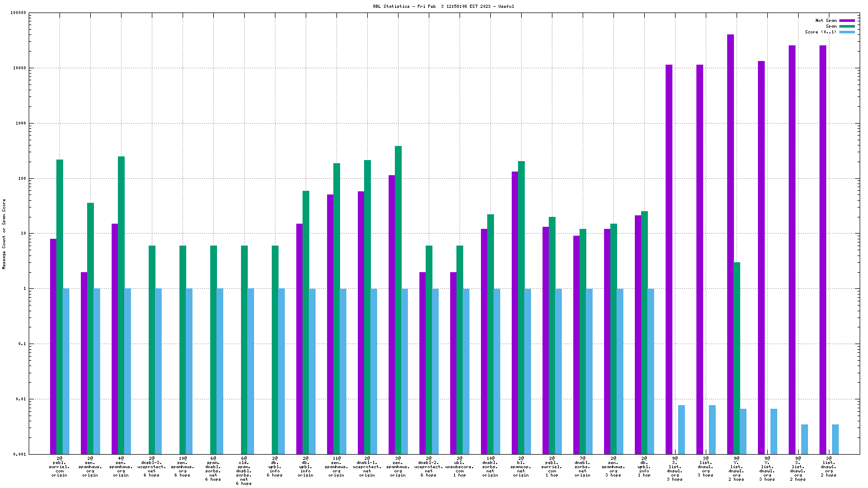Select the ubl.unsubscore.com 1 hop label

tap(460, 467)
